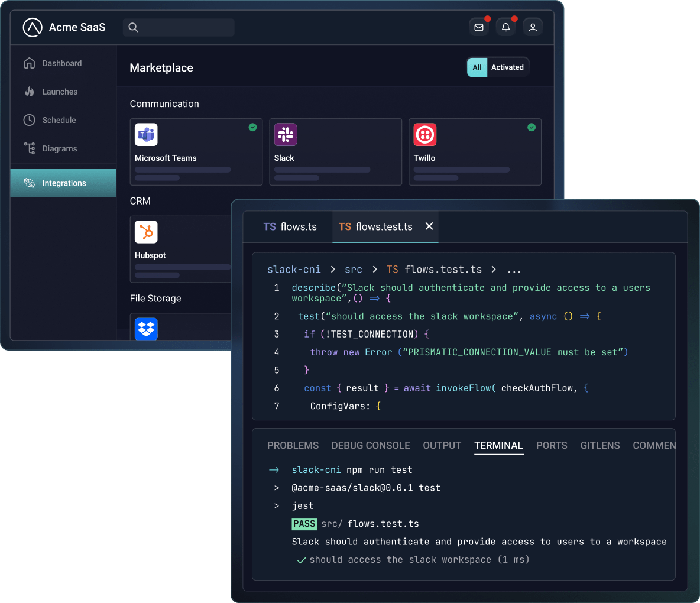Click 'npm run test' in terminal
The image size is (700, 603).
[379, 470]
